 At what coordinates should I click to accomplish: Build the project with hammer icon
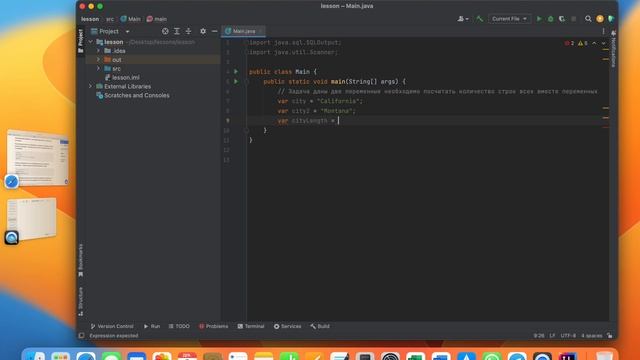(479, 19)
